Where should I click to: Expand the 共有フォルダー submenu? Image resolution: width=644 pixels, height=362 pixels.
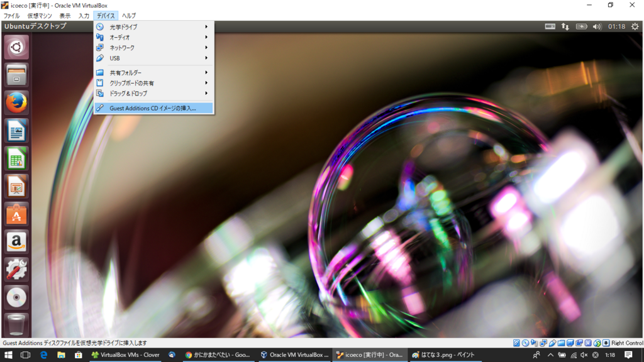(153, 73)
